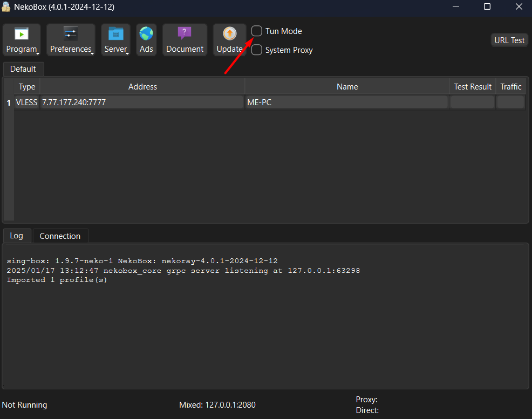The image size is (532, 419).
Task: Select the Default group tab
Action: point(23,69)
